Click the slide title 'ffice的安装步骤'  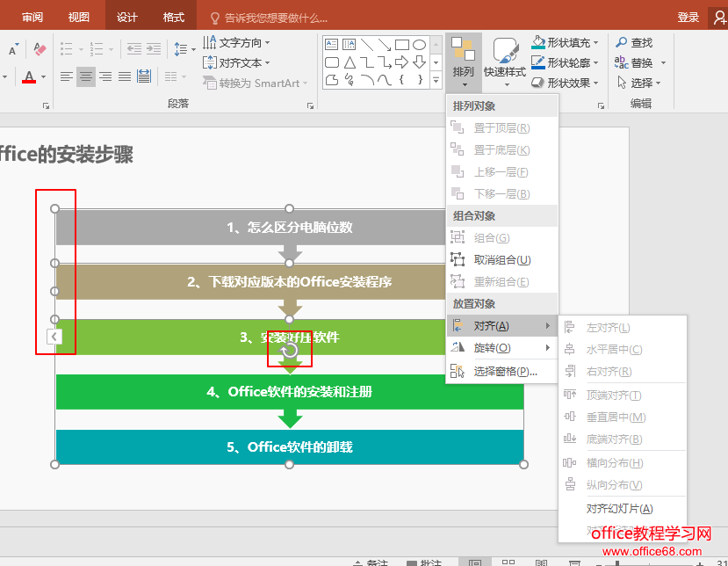[67, 155]
